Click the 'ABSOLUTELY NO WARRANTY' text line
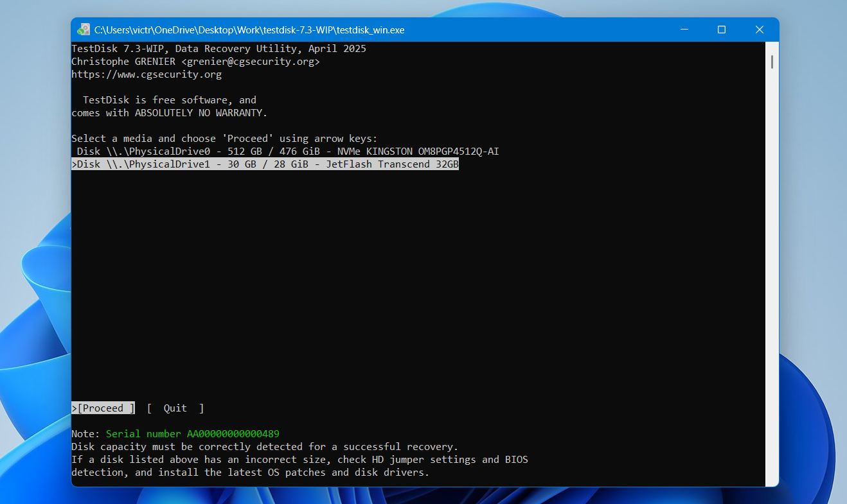 pos(169,113)
